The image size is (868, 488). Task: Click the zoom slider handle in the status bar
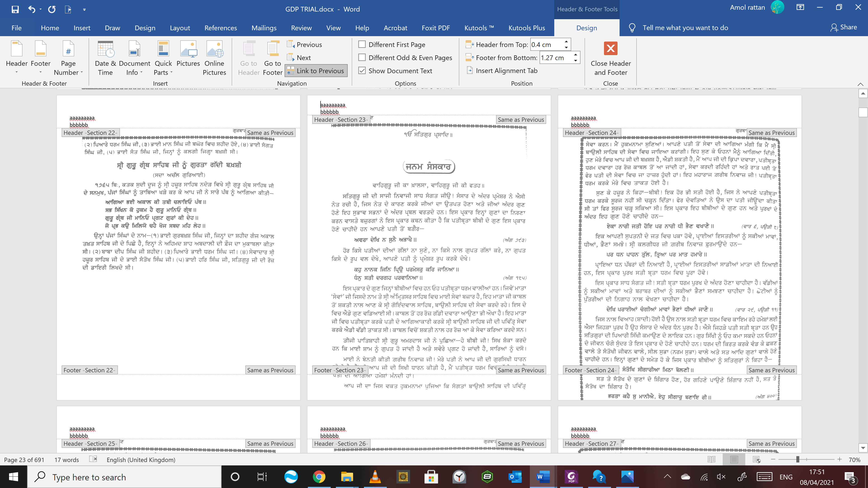tap(797, 459)
